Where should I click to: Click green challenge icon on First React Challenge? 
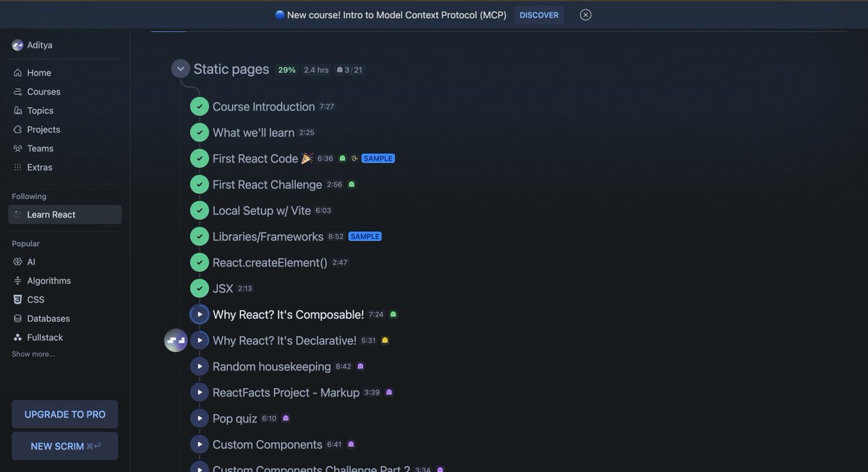(x=352, y=185)
